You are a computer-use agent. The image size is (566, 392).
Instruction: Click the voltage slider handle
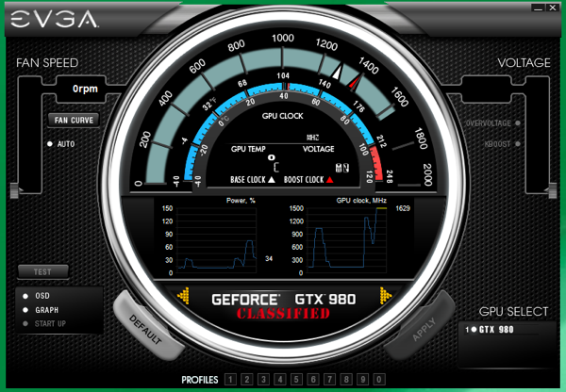(x=552, y=190)
